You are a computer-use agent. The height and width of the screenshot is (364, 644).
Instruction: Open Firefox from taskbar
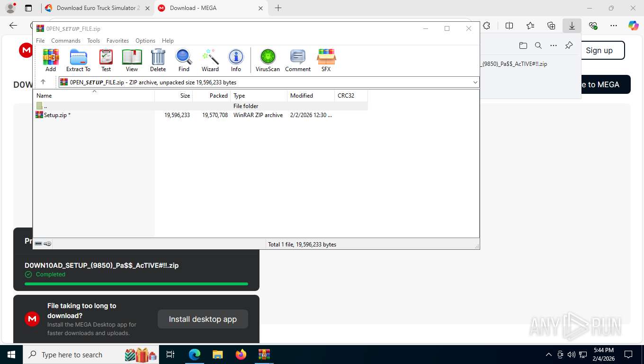click(241, 355)
